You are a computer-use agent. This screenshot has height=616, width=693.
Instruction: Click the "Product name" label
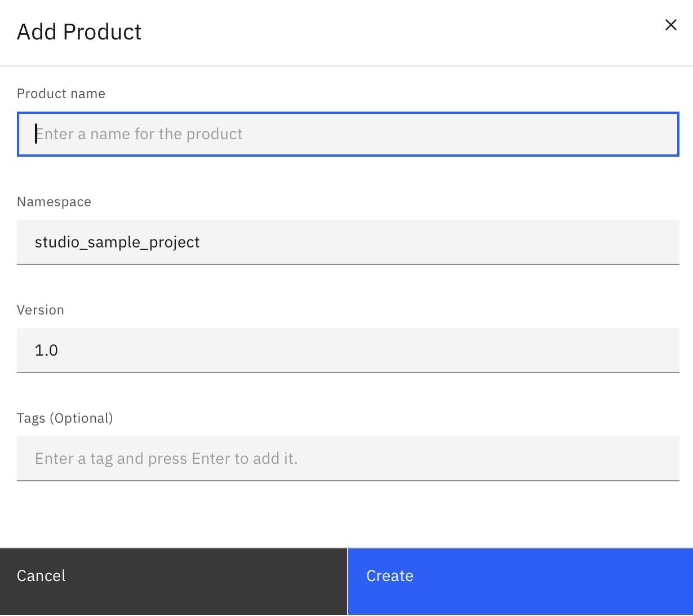click(61, 94)
